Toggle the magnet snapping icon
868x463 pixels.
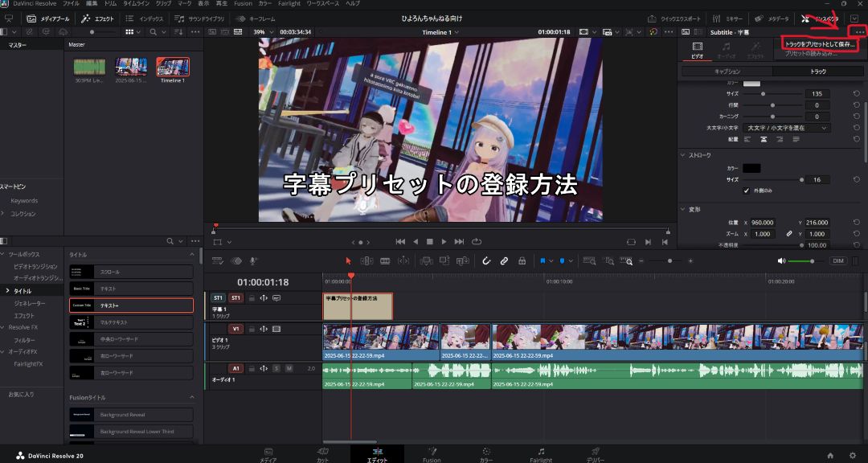tap(485, 260)
